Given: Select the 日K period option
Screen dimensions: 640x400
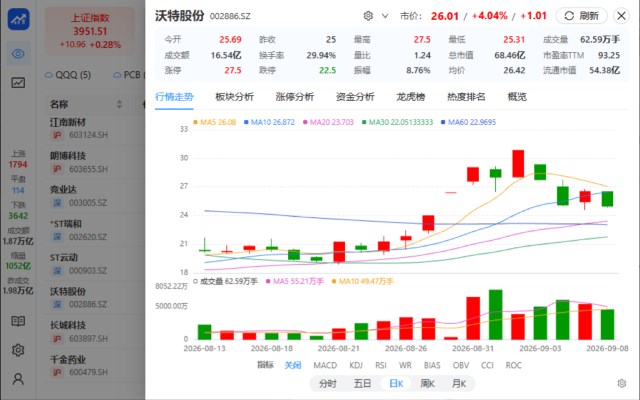Looking at the screenshot, I should pyautogui.click(x=396, y=384).
